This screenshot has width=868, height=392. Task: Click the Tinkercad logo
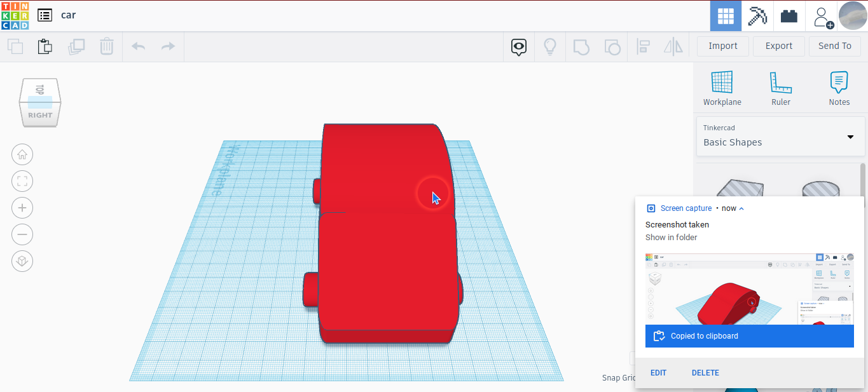coord(14,15)
